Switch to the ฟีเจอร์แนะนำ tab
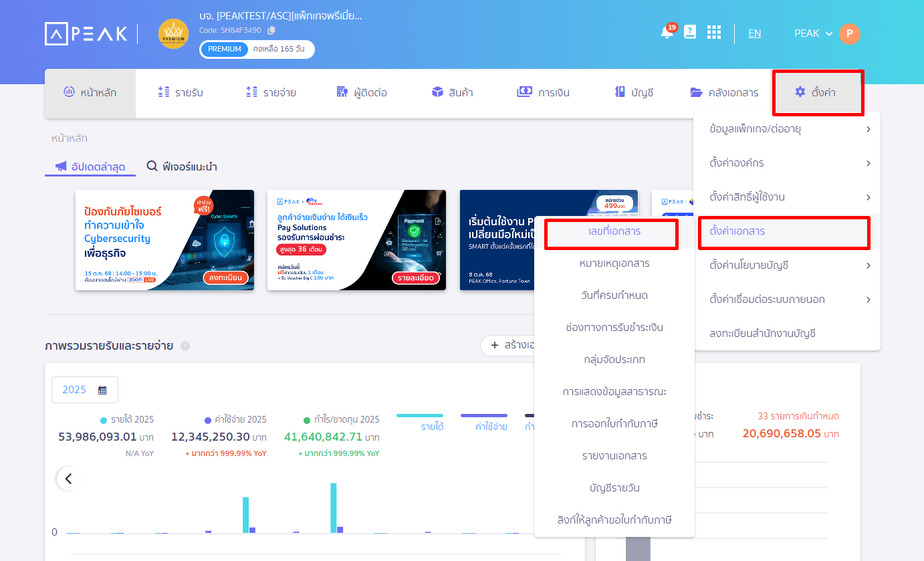The width and height of the screenshot is (924, 561). pyautogui.click(x=182, y=166)
